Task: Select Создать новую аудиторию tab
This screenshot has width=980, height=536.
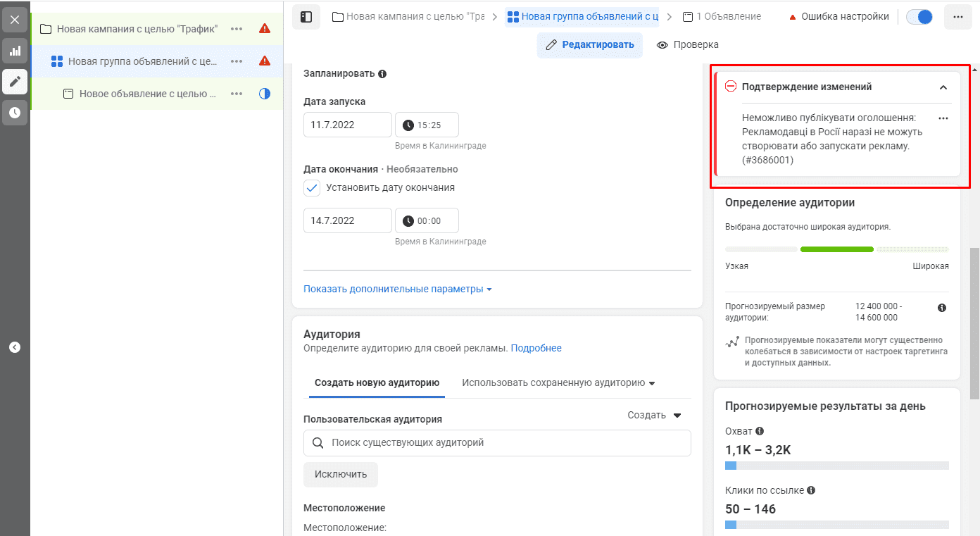Action: click(x=377, y=382)
